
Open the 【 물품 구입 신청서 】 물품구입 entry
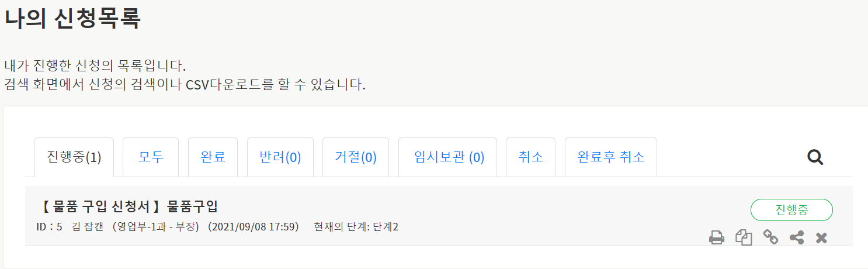pyautogui.click(x=130, y=206)
